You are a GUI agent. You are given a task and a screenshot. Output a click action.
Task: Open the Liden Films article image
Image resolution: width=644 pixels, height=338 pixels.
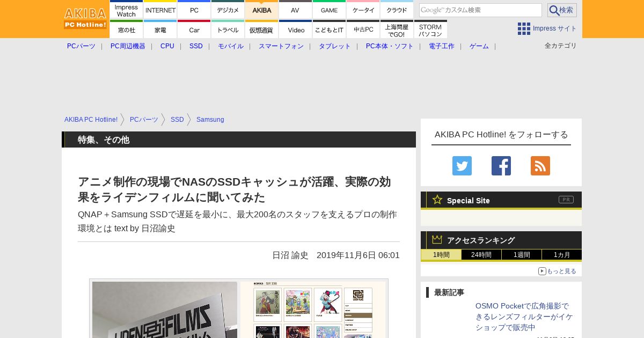[239, 308]
